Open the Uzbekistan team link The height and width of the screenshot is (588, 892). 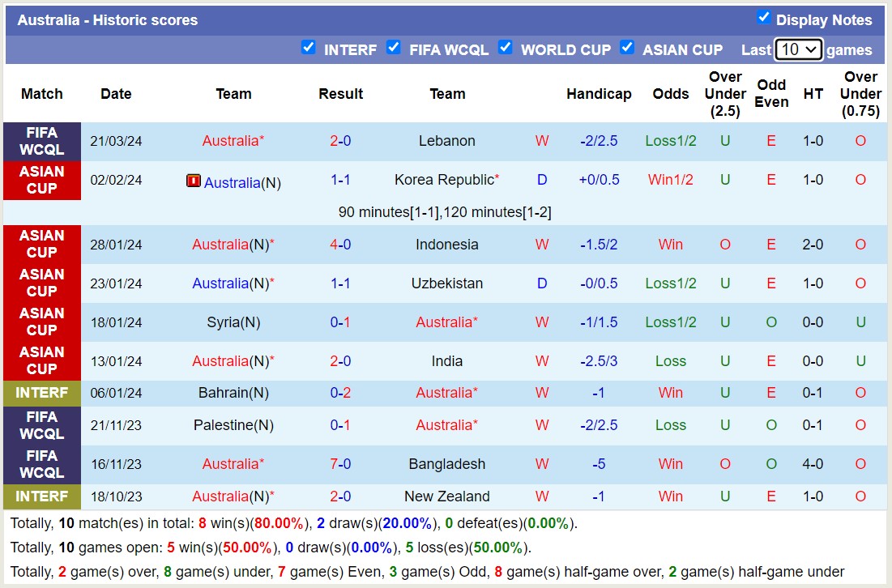click(x=446, y=283)
